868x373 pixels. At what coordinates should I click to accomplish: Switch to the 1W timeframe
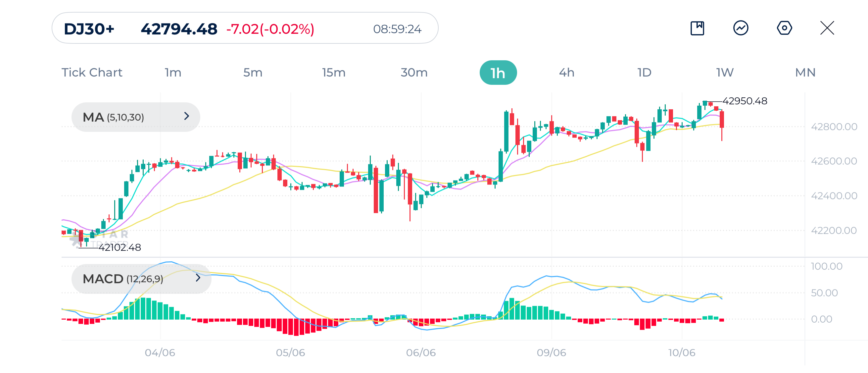pos(725,73)
